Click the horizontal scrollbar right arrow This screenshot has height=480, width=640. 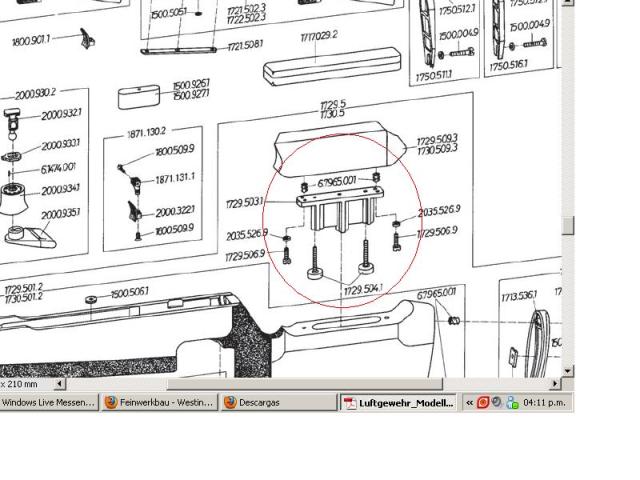tap(555, 384)
